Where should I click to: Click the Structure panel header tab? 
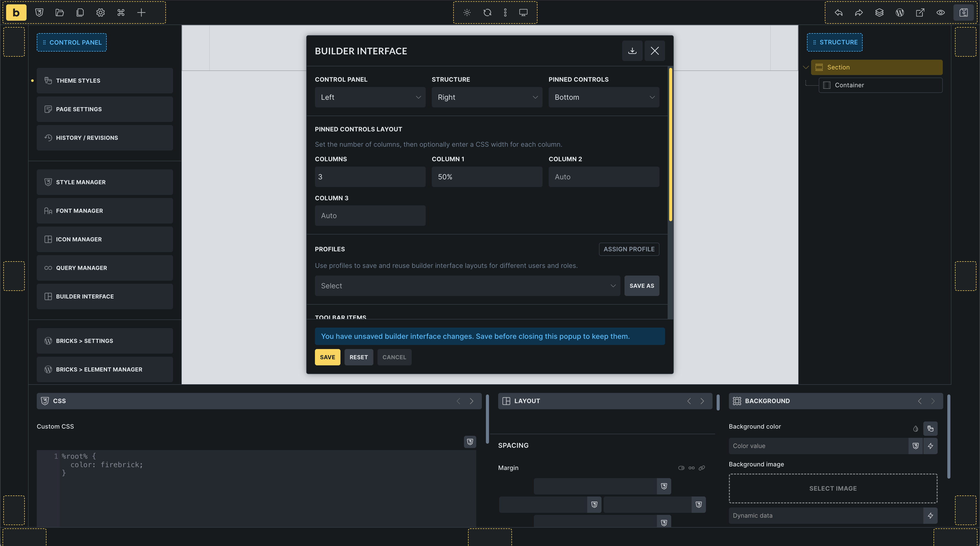pos(835,42)
